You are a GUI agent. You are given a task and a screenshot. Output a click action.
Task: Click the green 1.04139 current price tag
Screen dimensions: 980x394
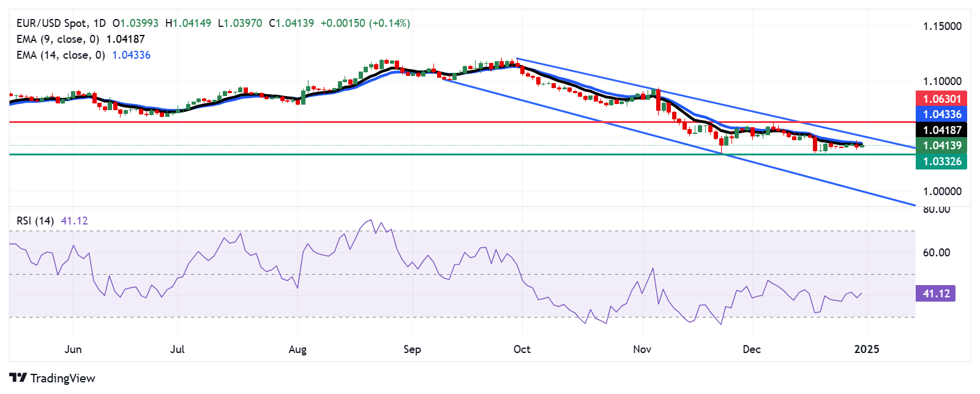click(941, 146)
